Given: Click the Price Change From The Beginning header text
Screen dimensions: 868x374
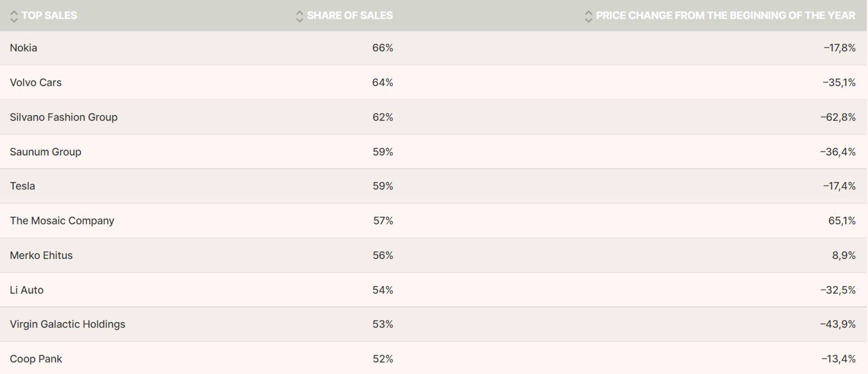Looking at the screenshot, I should [x=725, y=15].
